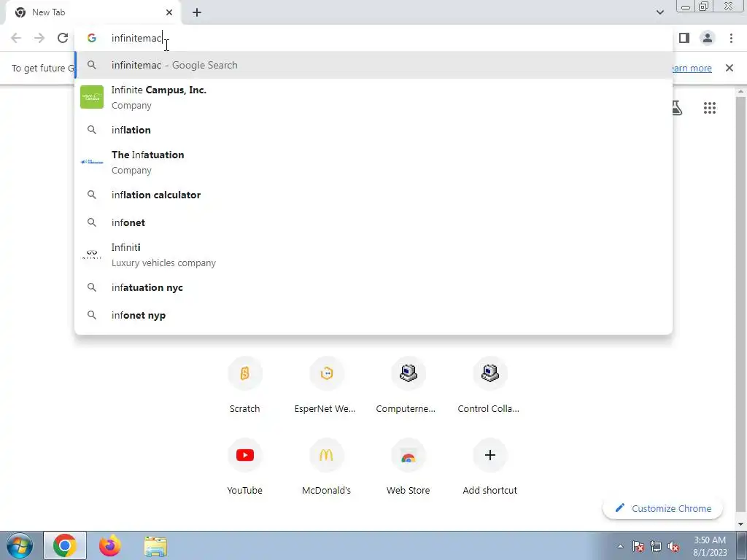This screenshot has width=747, height=560.
Task: Select the New Tab tab
Action: coord(93,12)
